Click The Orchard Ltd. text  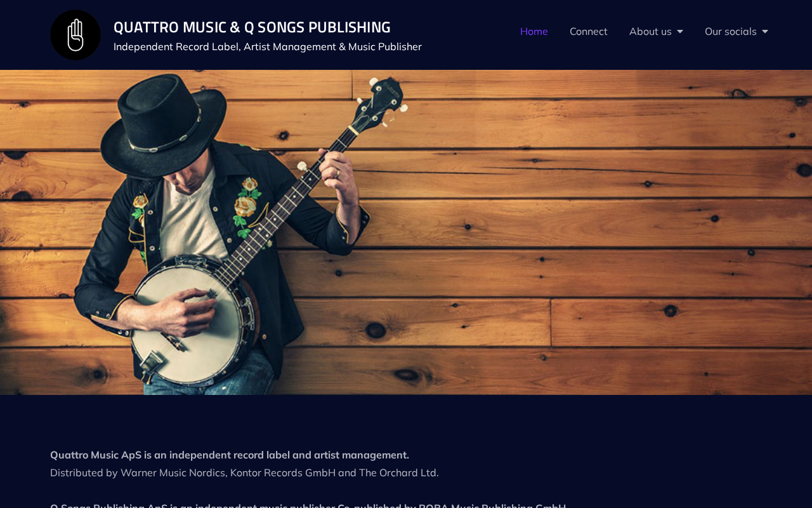coord(399,472)
